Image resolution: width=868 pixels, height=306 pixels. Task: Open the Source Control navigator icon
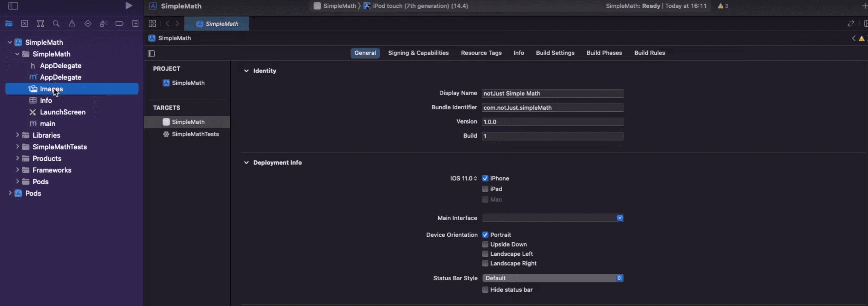pos(24,24)
